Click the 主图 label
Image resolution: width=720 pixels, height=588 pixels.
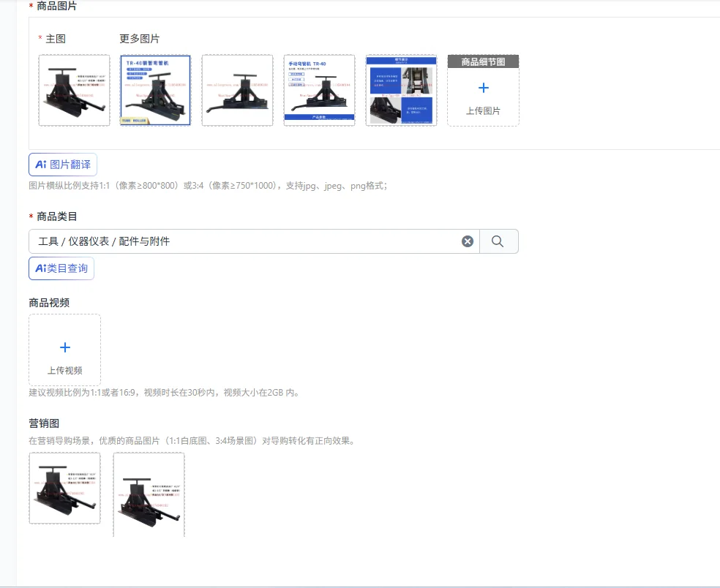coord(56,39)
